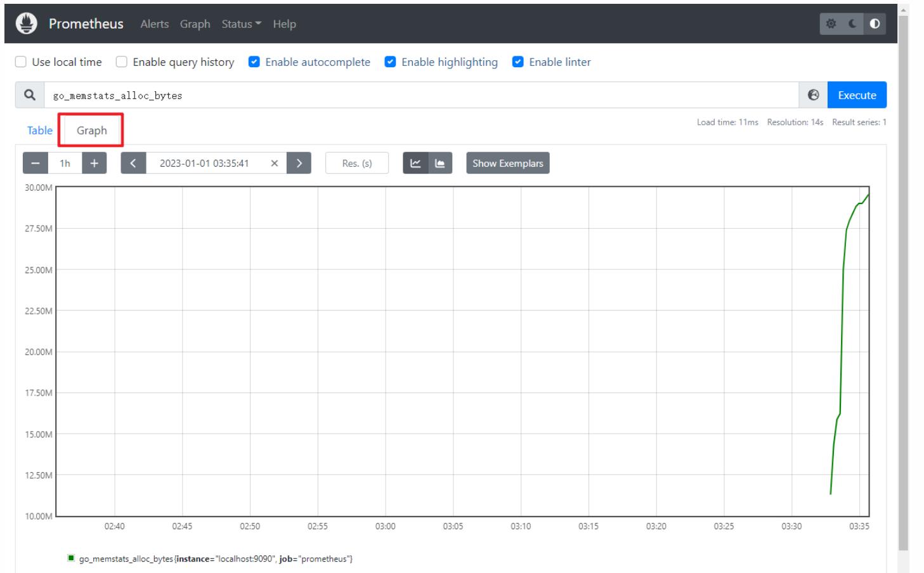
Task: Select the stacked area chart icon
Action: pos(440,163)
